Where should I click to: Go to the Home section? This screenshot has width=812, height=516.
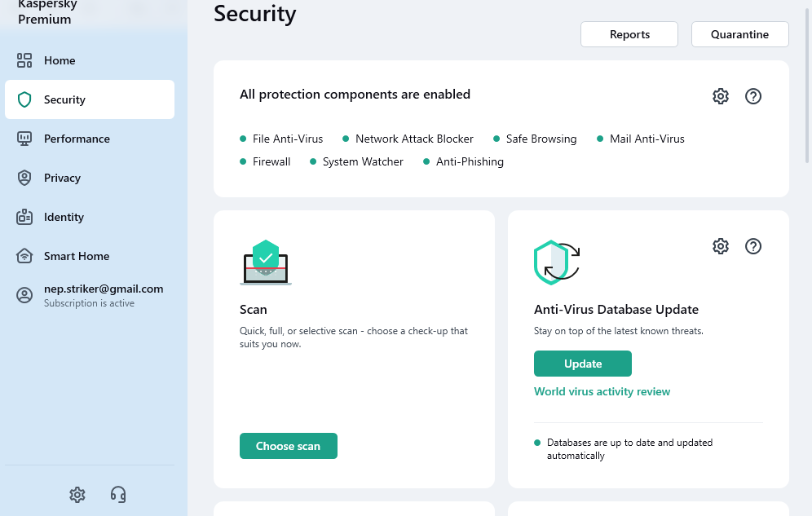pyautogui.click(x=60, y=60)
